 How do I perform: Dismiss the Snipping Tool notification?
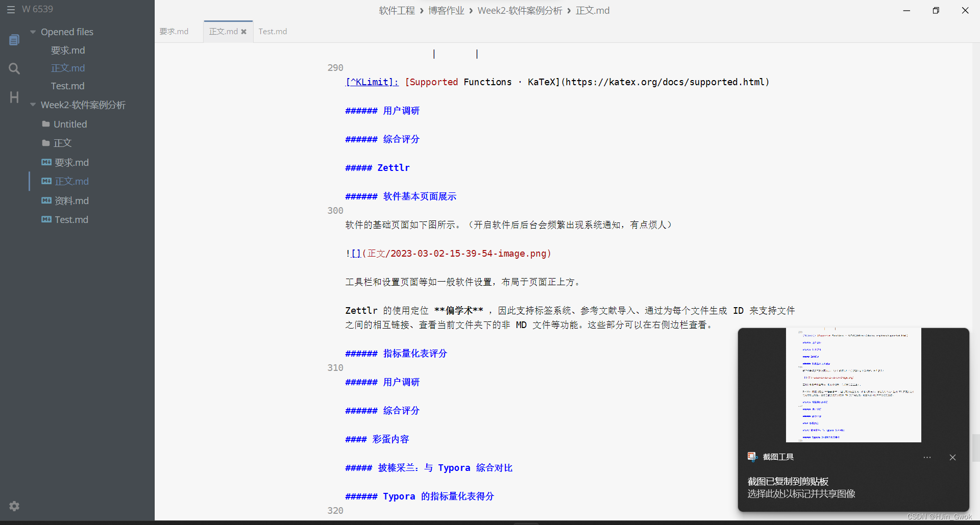(x=952, y=458)
